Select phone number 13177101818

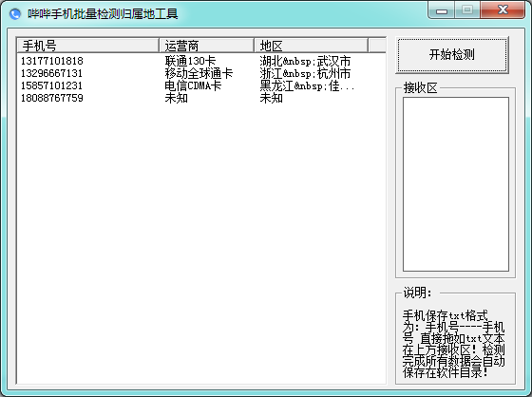[52, 61]
